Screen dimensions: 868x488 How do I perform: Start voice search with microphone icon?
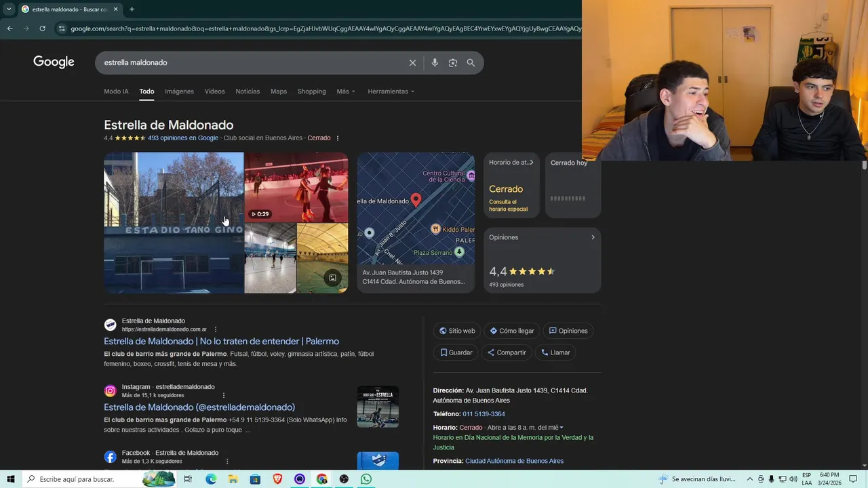(x=435, y=62)
